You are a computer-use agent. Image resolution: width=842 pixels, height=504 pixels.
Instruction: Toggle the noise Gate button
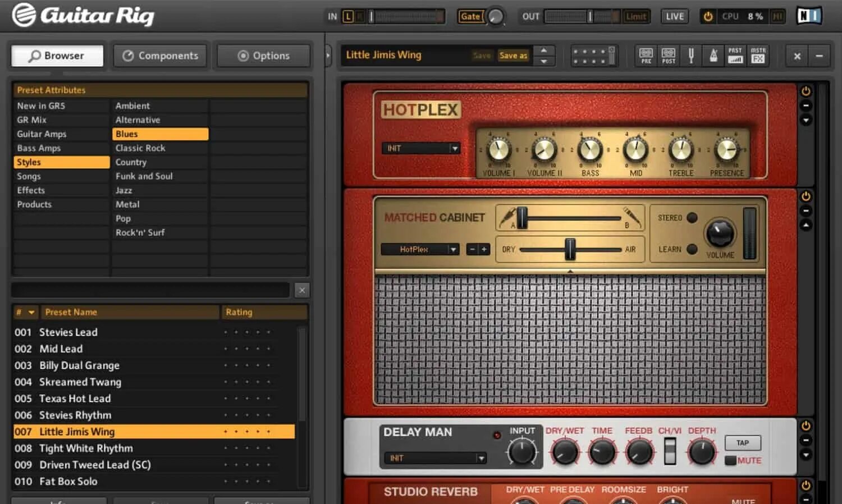point(470,16)
